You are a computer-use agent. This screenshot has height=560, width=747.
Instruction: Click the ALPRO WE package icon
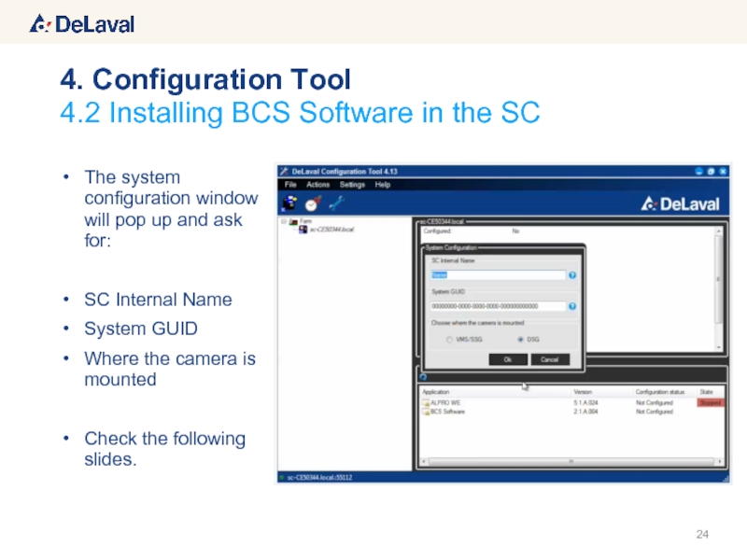pyautogui.click(x=426, y=403)
